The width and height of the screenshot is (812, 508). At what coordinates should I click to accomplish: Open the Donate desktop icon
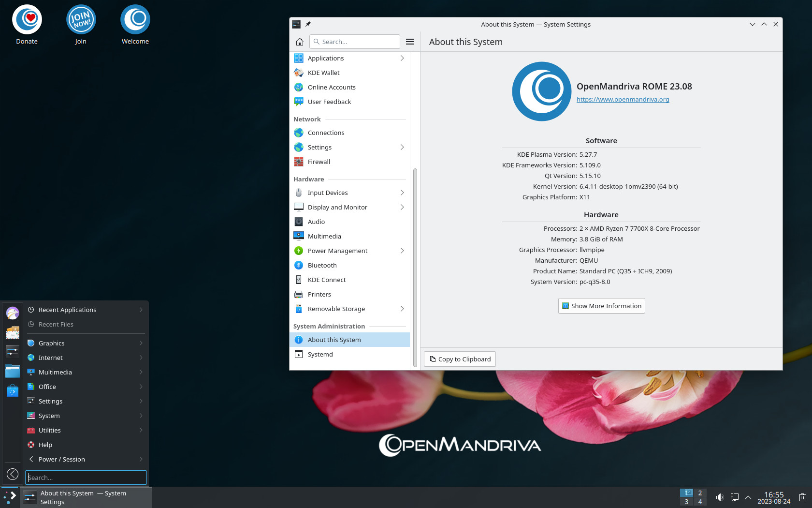[27, 25]
